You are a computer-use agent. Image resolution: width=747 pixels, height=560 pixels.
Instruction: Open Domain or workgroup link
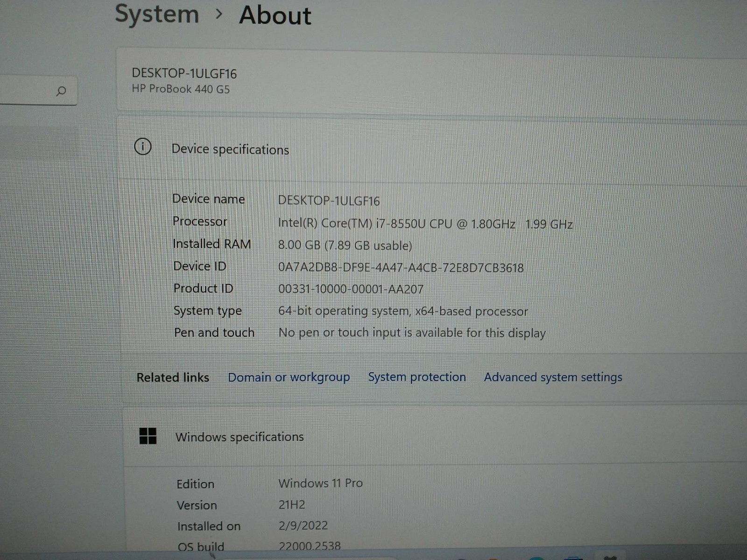289,377
